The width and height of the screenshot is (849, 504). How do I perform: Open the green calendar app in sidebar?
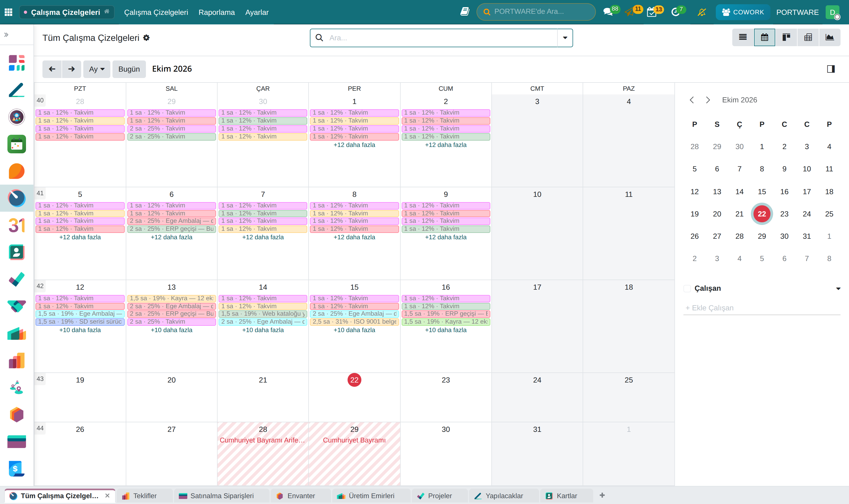pyautogui.click(x=17, y=144)
